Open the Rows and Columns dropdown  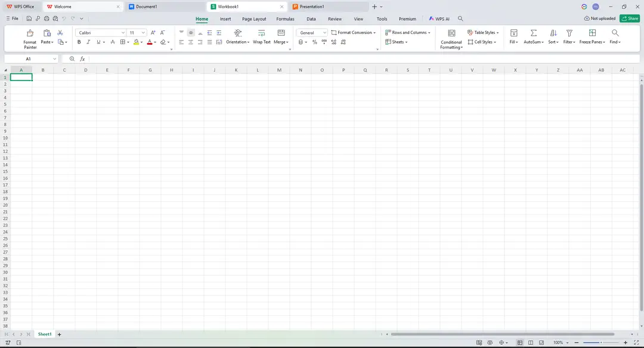[407, 32]
